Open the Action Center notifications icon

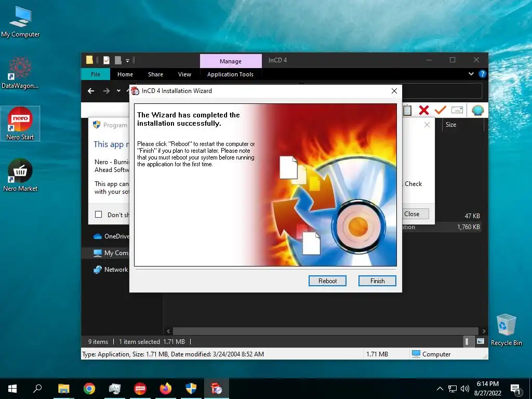[x=516, y=390]
